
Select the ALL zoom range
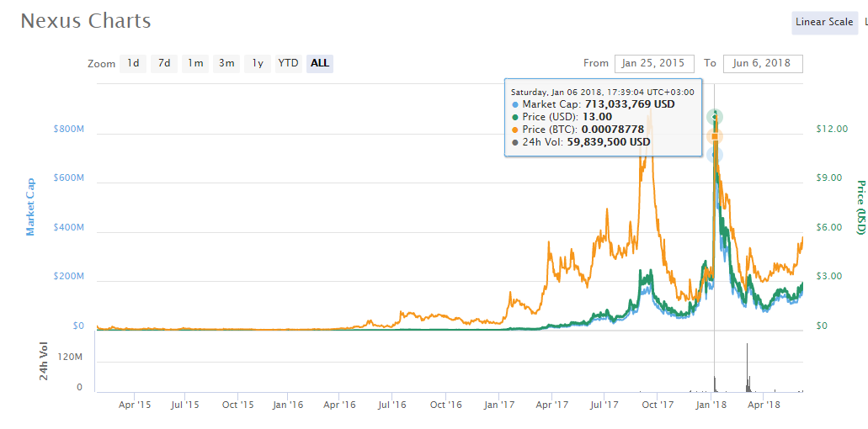click(x=320, y=64)
